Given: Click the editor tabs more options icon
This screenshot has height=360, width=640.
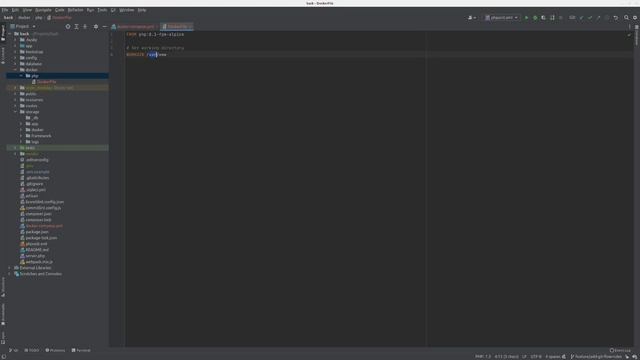Looking at the screenshot, I should coord(629,27).
